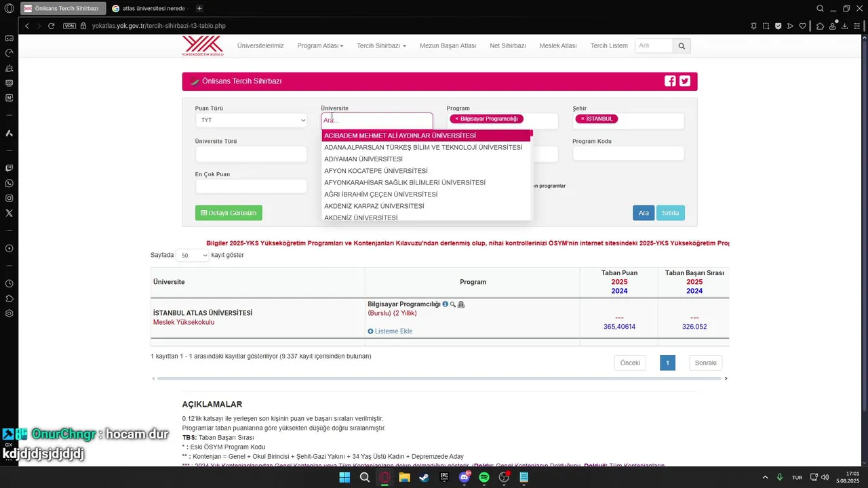Switch to 'atlas üniversitesi nerede' tab
The image size is (868, 488).
149,8
